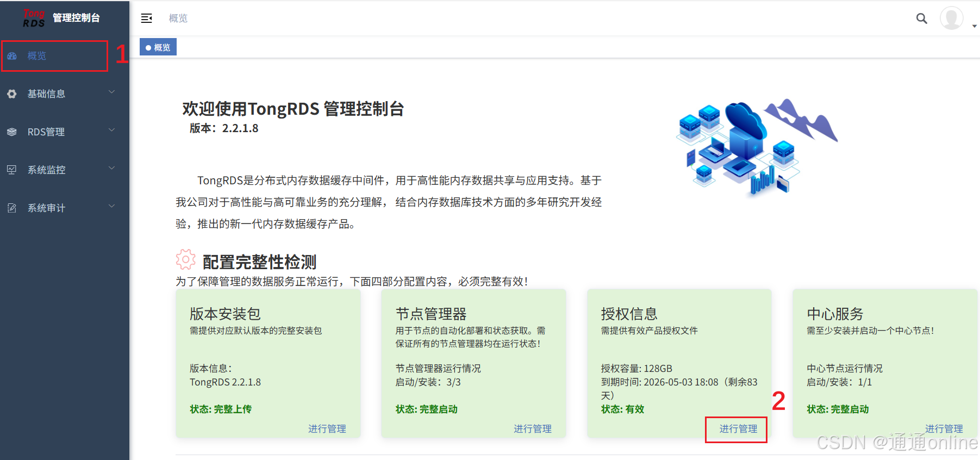Click the monitor icon beside 系统监控

(12, 170)
